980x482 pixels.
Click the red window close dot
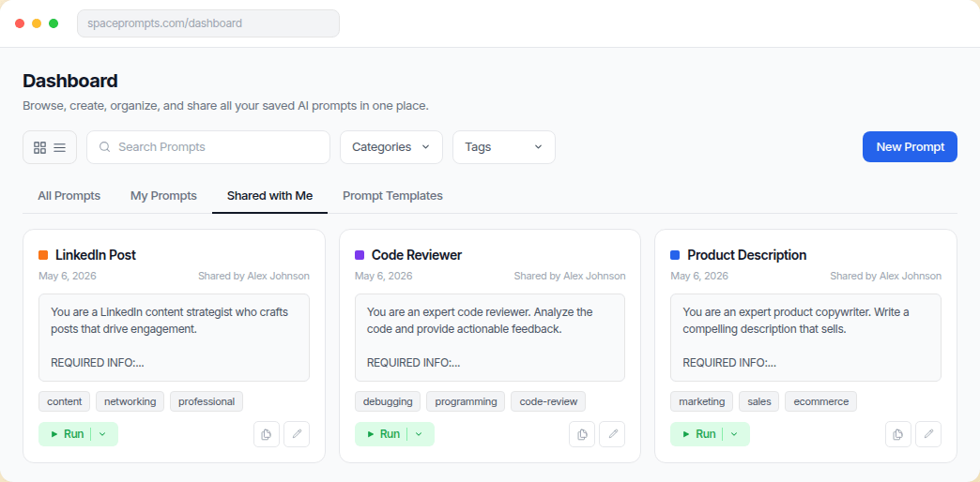tap(20, 23)
